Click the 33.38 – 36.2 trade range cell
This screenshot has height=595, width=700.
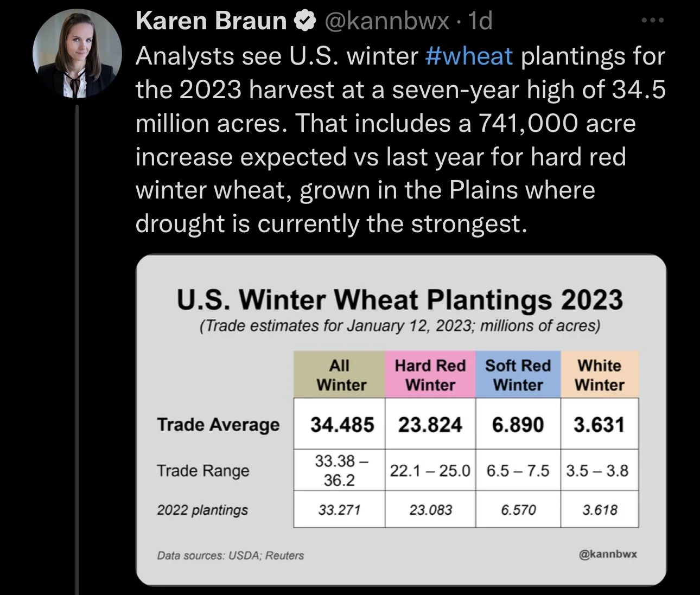coord(340,470)
